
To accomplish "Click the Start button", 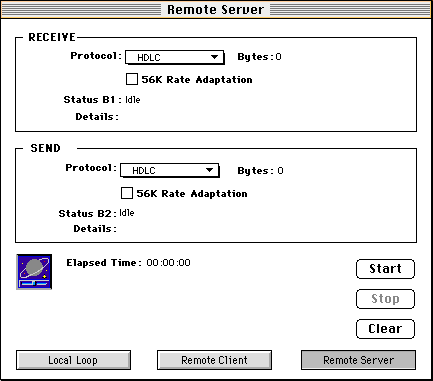I will tap(385, 269).
